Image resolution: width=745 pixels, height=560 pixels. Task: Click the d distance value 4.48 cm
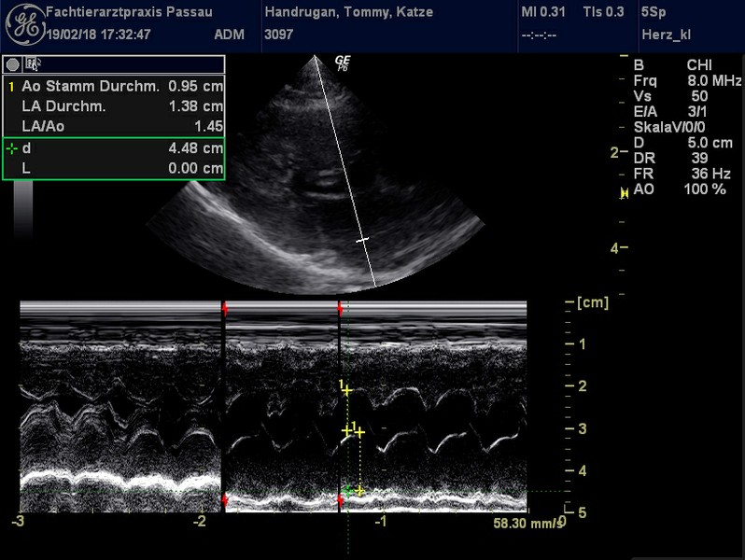[x=195, y=148]
